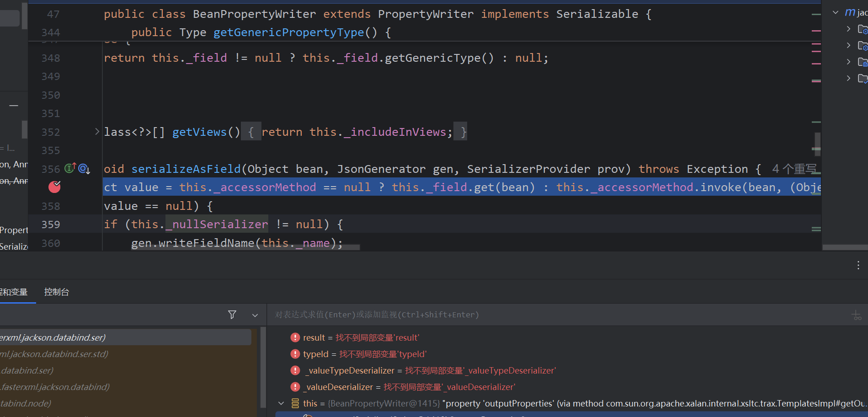
Task: Click the BeanPropertyWriter class name in sticky header
Action: click(x=254, y=14)
